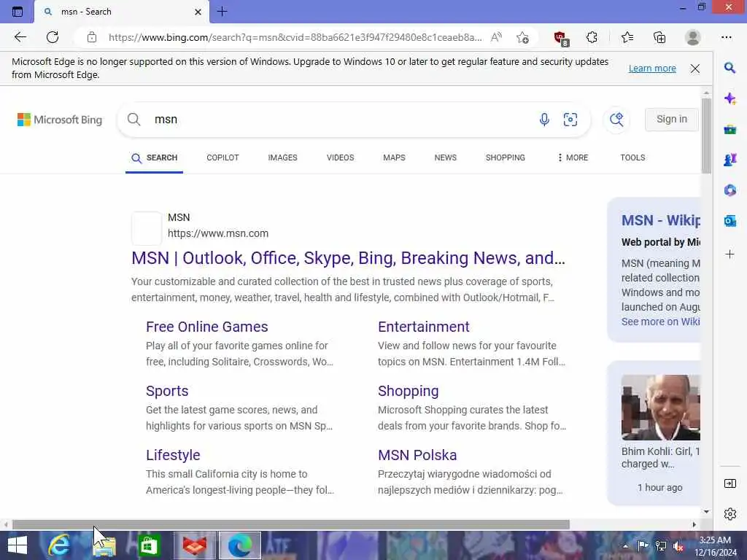Open the TOOLS filter options
Screen dimensions: 747x560
pos(632,157)
